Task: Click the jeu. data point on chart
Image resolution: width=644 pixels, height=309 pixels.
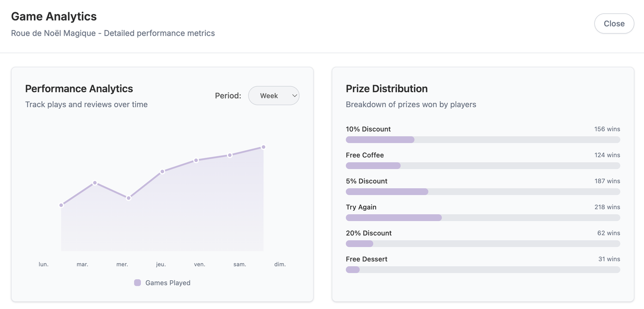Action: (162, 172)
